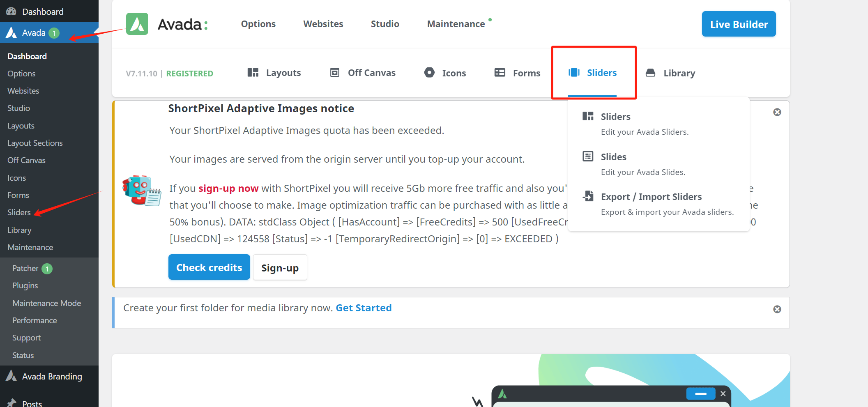Click the Slides icon in the dropdown

point(588,156)
